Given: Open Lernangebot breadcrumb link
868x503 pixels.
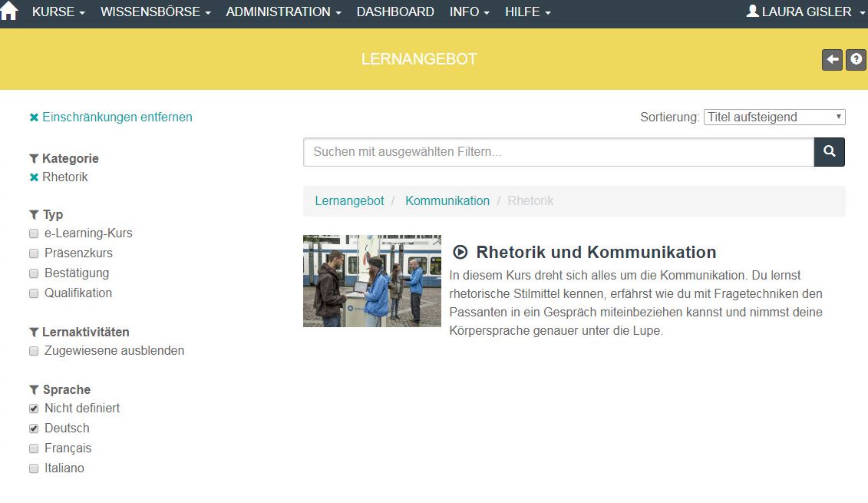Looking at the screenshot, I should [x=349, y=200].
